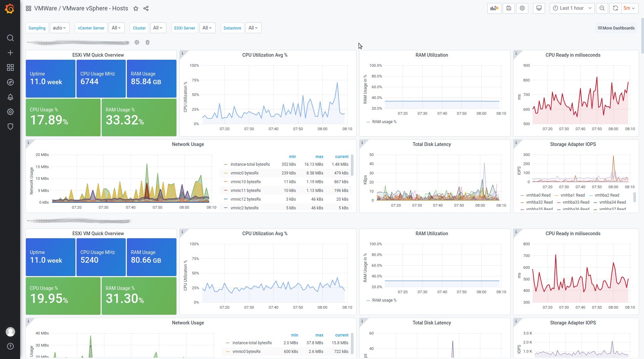Open the 5m refresh interval dropdown

point(629,8)
